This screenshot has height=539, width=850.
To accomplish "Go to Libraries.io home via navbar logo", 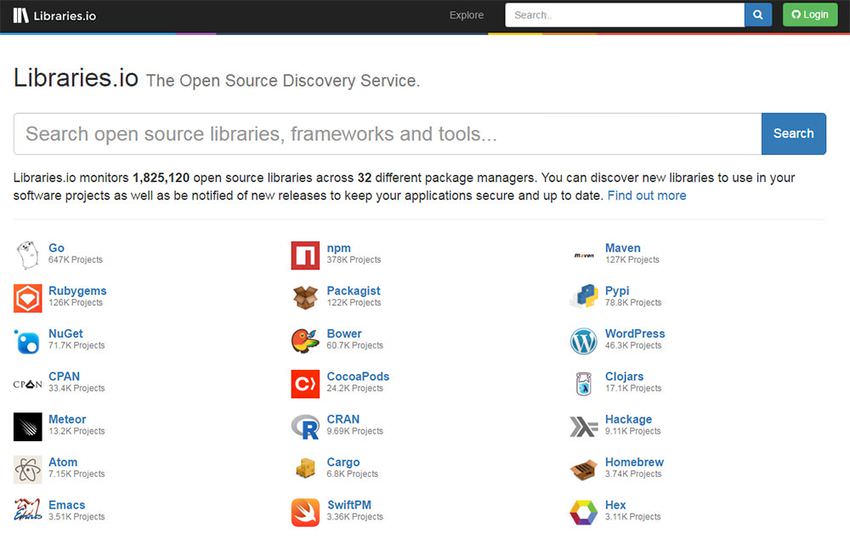I will click(55, 15).
